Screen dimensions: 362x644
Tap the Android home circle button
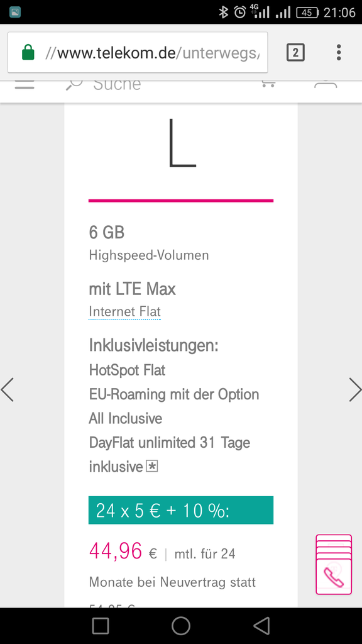[x=180, y=626]
